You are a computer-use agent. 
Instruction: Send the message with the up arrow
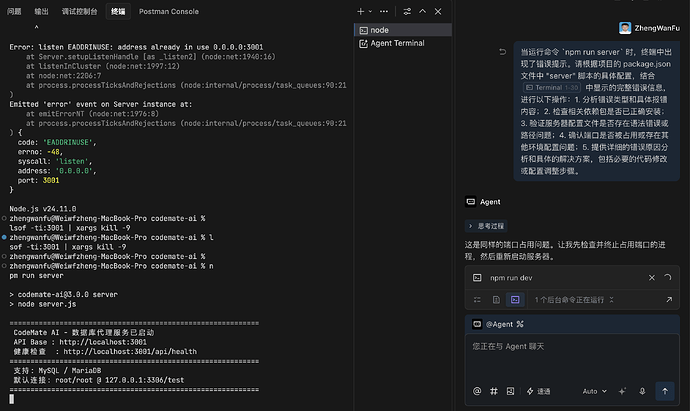(665, 391)
